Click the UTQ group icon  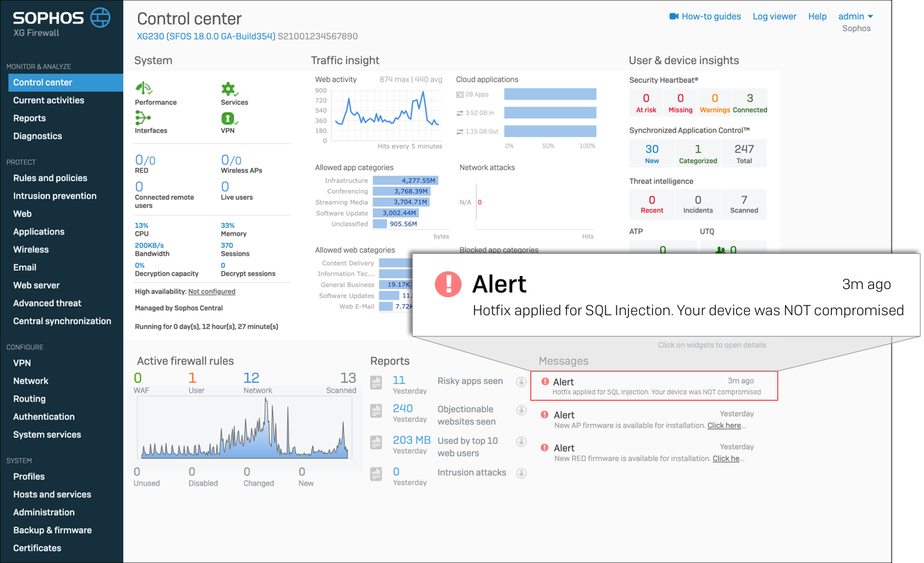pos(720,251)
